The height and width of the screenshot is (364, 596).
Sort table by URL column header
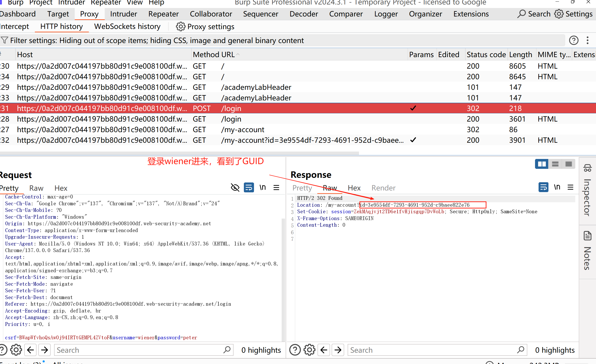[x=228, y=55]
